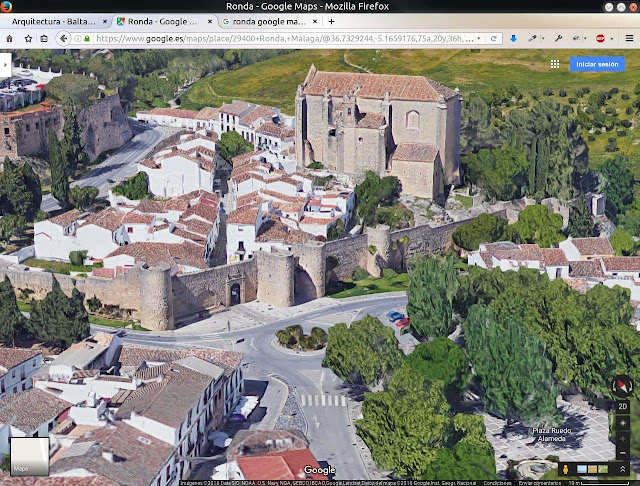
Task: Open a new tab with plus
Action: [x=331, y=22]
